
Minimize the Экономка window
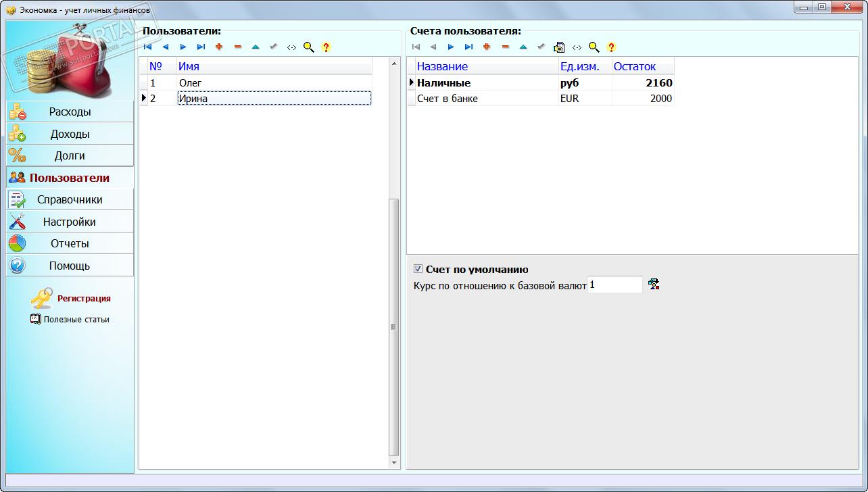[804, 7]
